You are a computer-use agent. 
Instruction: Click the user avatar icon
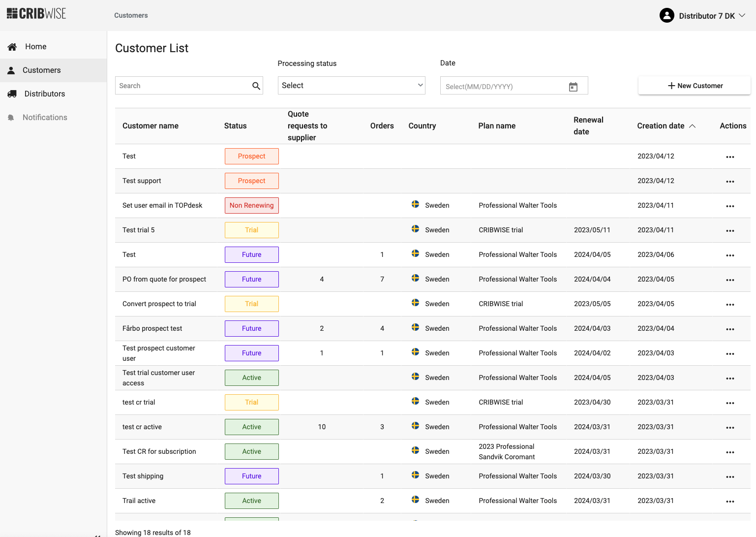click(666, 16)
